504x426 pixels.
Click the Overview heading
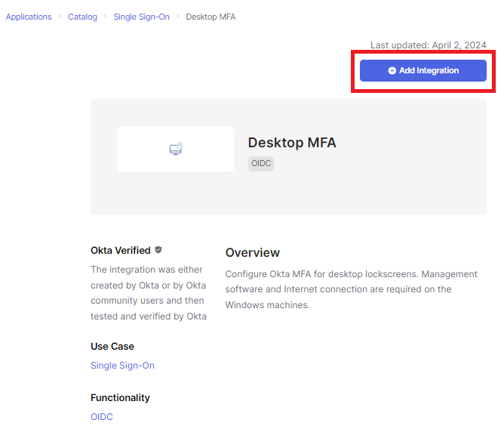pyautogui.click(x=252, y=252)
